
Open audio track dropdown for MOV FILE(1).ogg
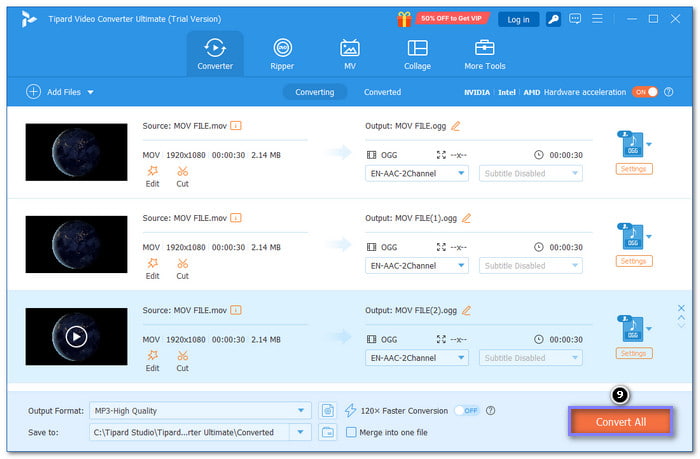(417, 266)
